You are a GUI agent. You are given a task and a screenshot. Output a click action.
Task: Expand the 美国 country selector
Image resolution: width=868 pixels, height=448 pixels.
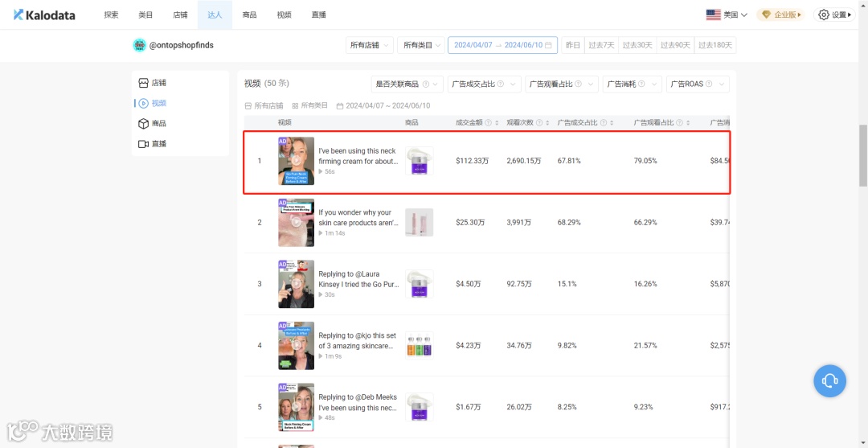point(727,15)
